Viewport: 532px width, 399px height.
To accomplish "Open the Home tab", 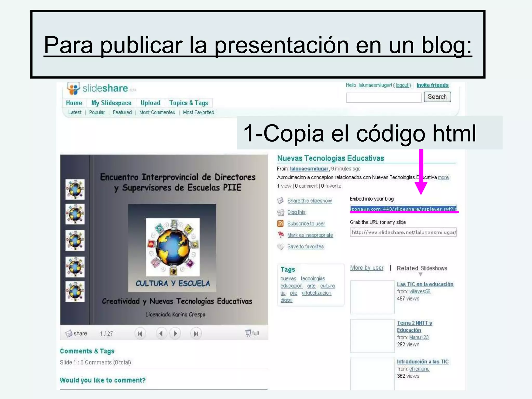I will click(74, 103).
